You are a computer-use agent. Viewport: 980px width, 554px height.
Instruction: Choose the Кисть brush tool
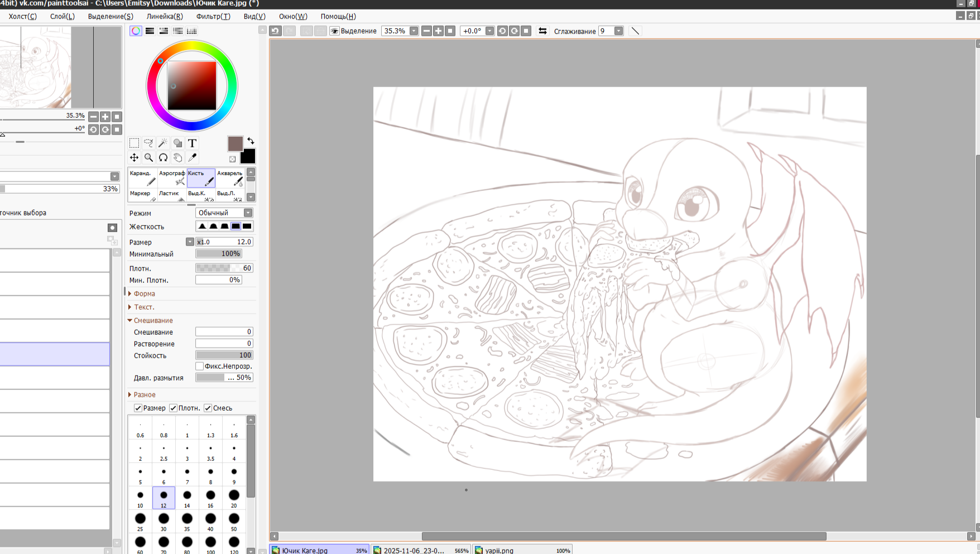201,178
